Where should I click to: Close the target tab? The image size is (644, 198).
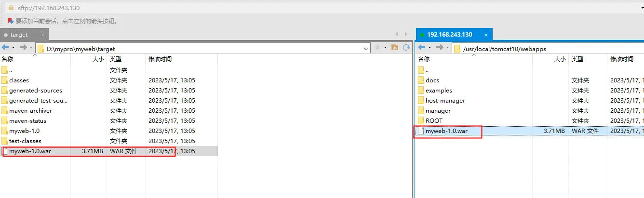tap(43, 35)
